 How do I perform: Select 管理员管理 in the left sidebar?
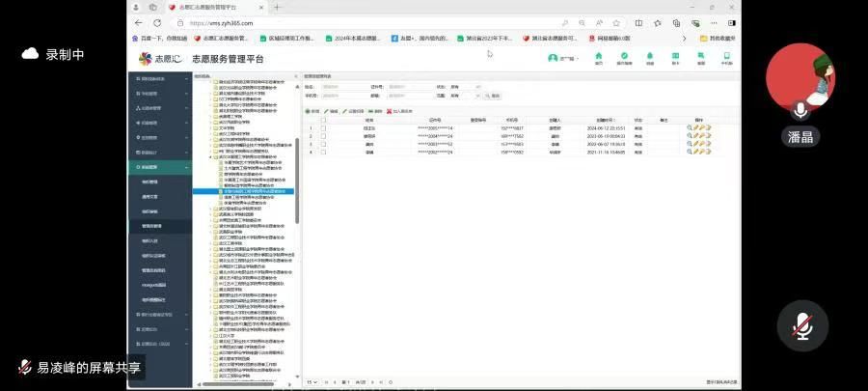point(152,225)
